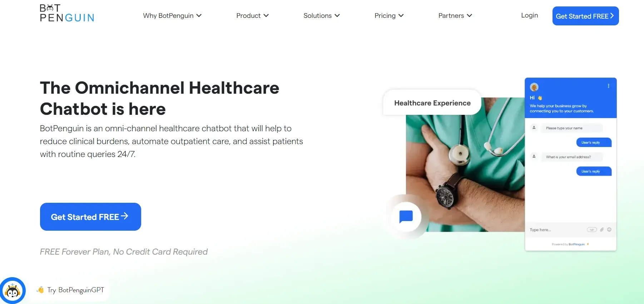Click the chat widget avatar icon
Viewport: 644px width, 304px height.
point(534,87)
